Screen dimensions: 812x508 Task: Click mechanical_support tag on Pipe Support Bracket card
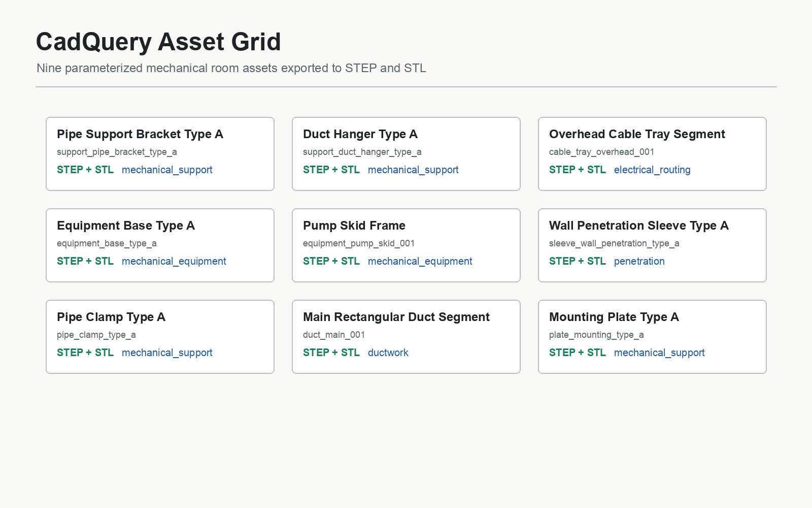tap(167, 170)
